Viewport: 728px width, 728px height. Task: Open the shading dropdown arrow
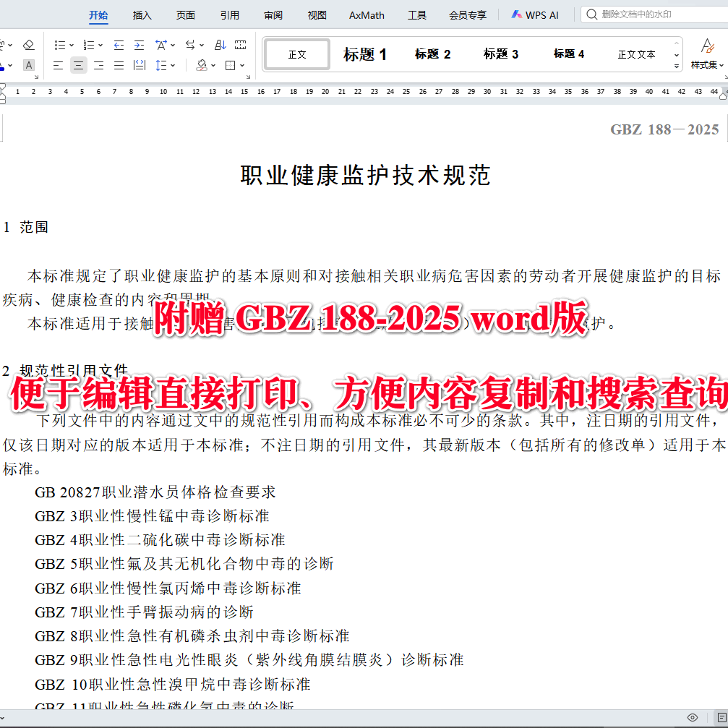point(213,65)
